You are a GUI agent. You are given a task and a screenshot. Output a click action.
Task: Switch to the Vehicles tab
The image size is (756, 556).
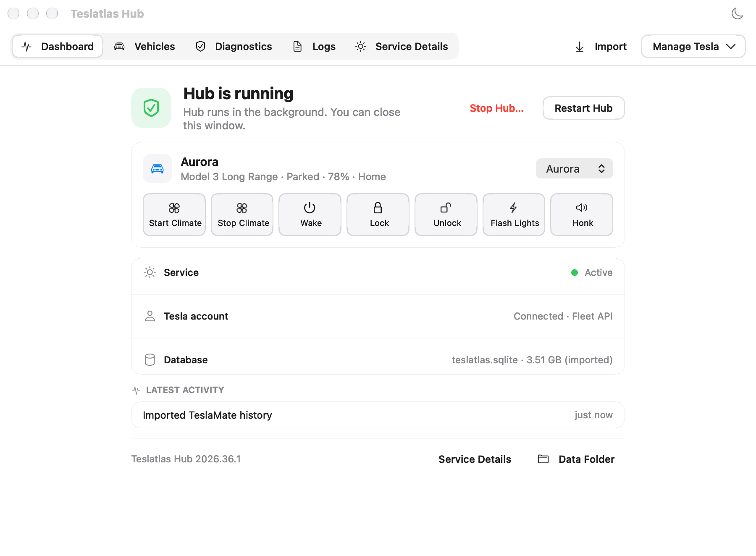tap(144, 46)
